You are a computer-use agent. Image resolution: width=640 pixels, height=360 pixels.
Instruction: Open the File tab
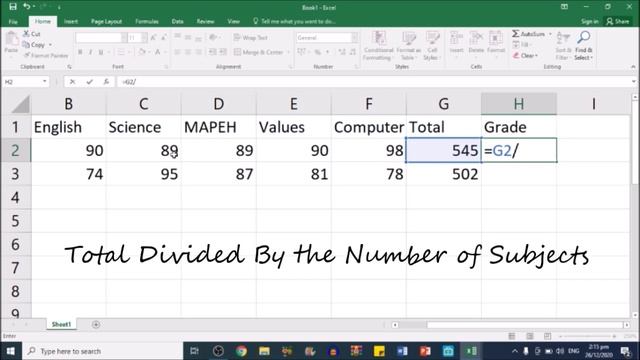tap(13, 21)
